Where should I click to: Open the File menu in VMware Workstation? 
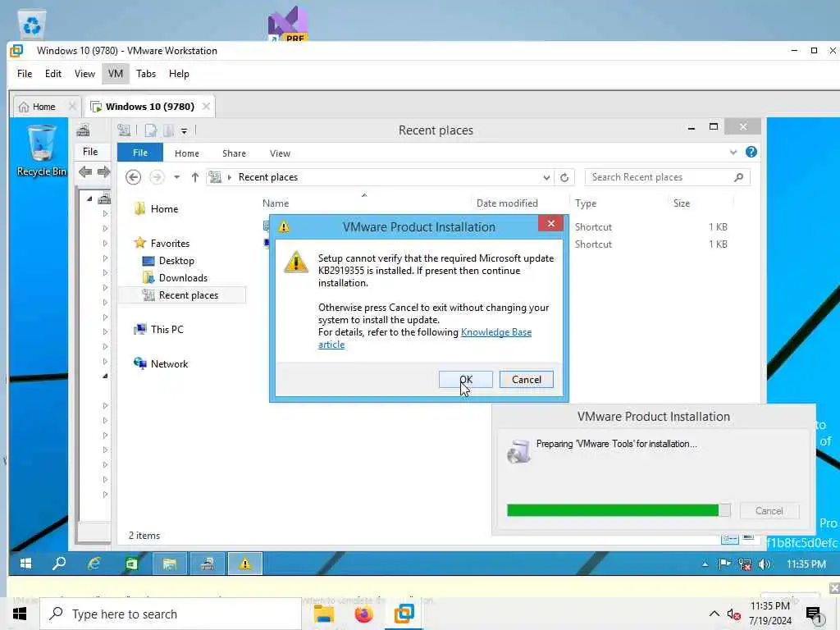pyautogui.click(x=25, y=74)
